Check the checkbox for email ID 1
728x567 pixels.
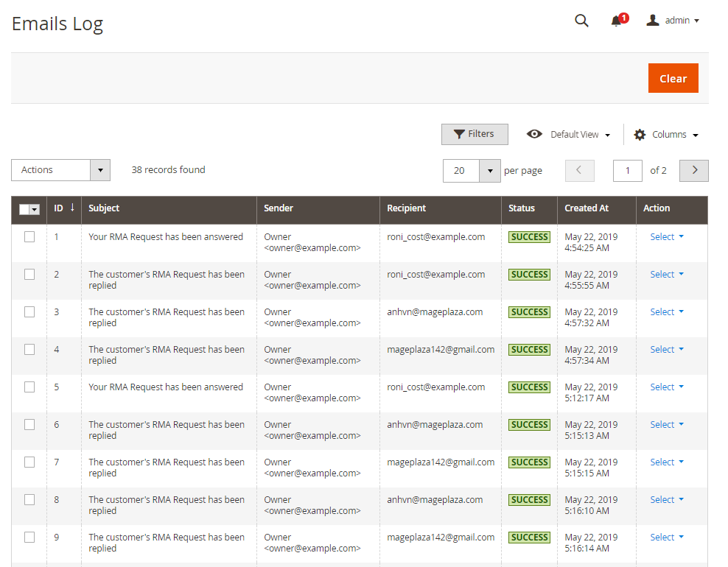click(29, 237)
